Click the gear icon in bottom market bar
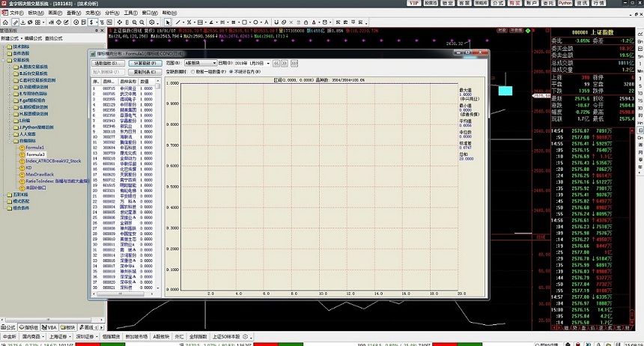The image size is (644, 346). [x=245, y=336]
